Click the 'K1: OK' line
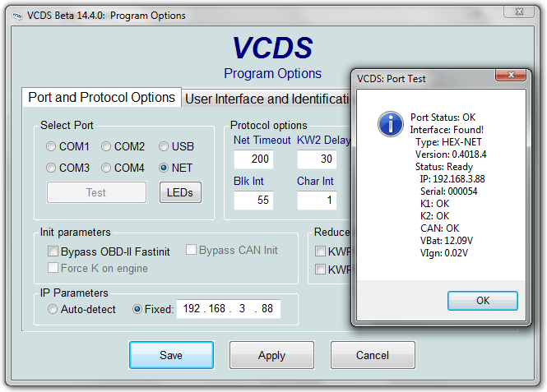Screen dimensions: 547x392 coord(434,204)
